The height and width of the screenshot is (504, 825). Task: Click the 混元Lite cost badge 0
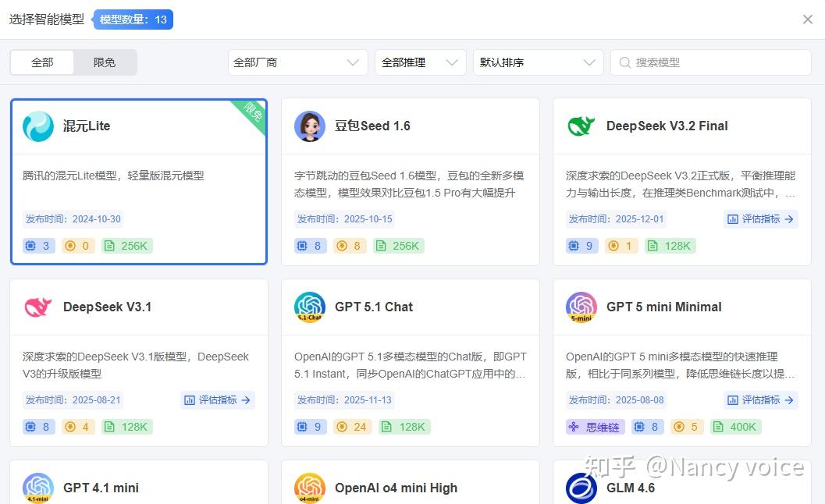[x=78, y=246]
